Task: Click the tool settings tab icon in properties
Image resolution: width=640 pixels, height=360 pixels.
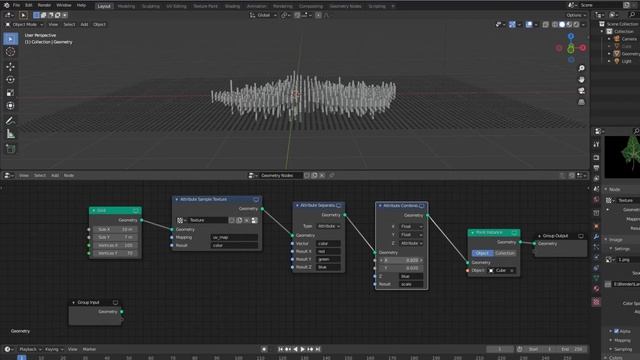Action: [596, 144]
